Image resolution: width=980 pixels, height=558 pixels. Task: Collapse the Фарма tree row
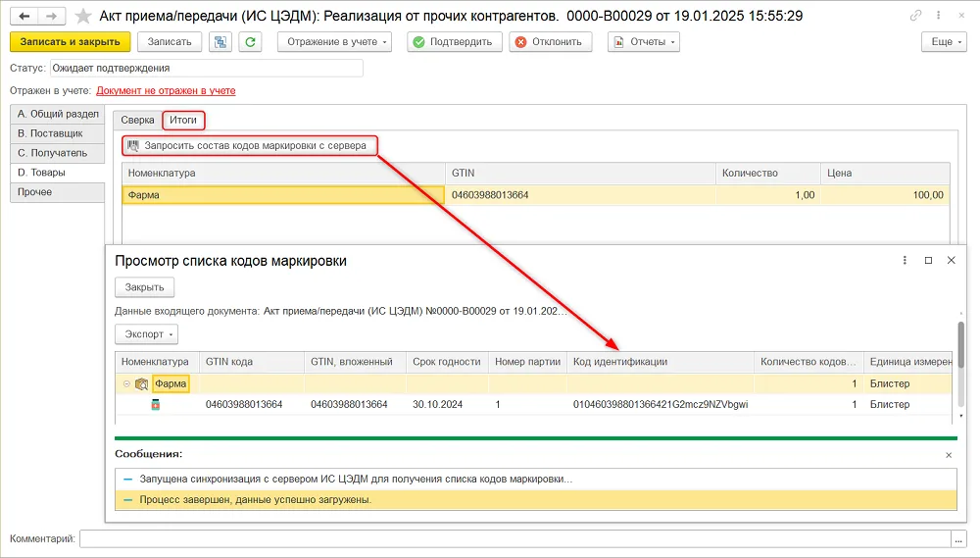pyautogui.click(x=126, y=383)
